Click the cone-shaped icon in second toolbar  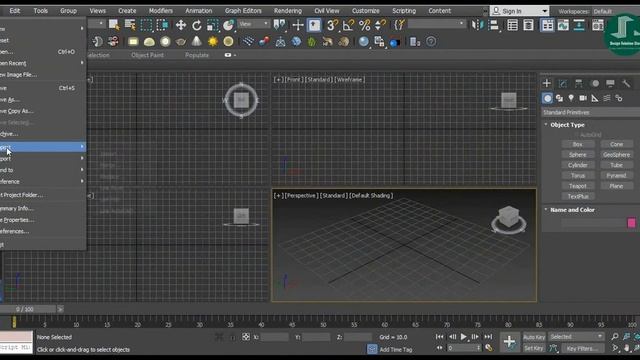pos(196,41)
